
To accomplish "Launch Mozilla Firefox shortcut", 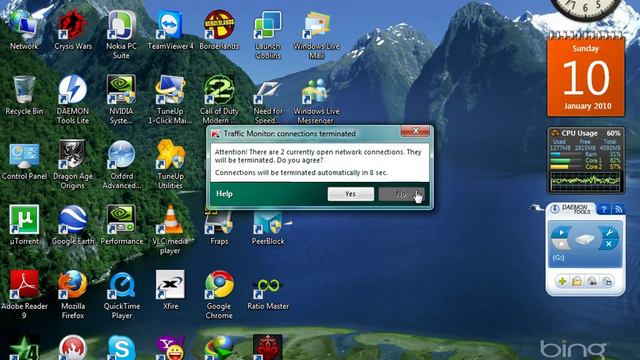I will (x=73, y=295).
